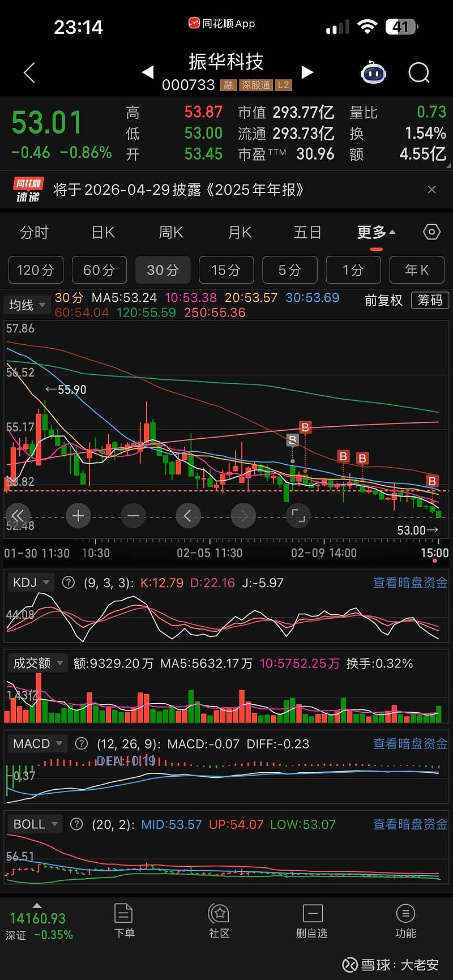Zoom in chart with plus button
Viewport: 453px width, 980px height.
[78, 515]
